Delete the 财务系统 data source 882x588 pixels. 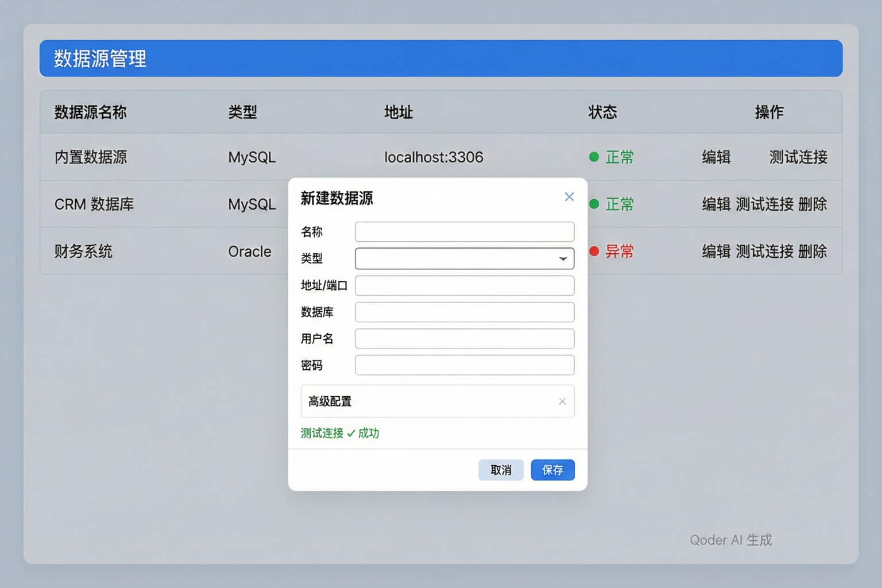(813, 252)
